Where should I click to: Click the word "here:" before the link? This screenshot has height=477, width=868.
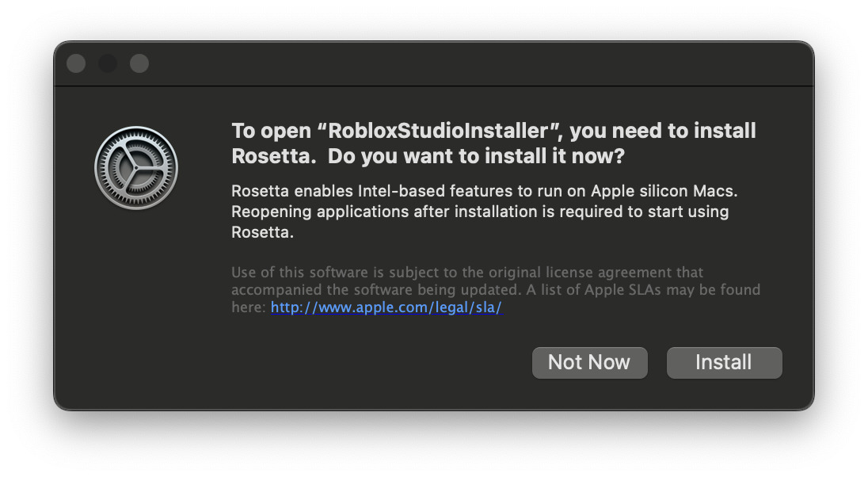(249, 307)
